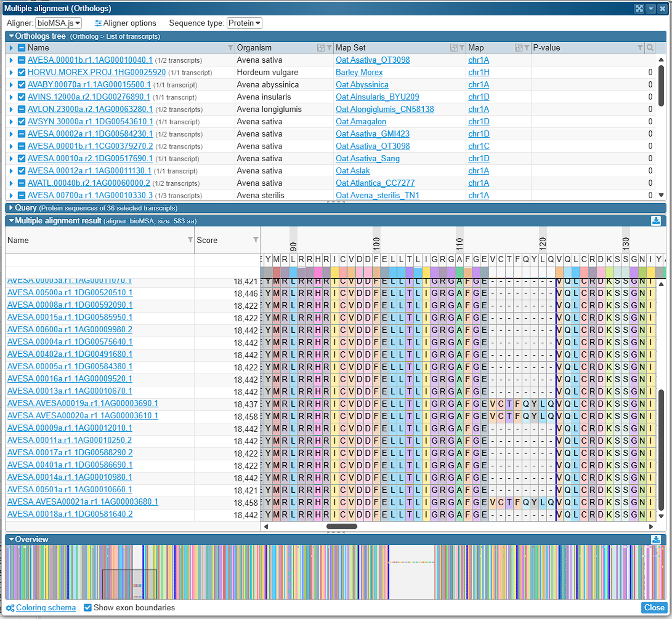Select score 18,446 for AVESA.00500a row
The height and width of the screenshot is (619, 672).
(246, 293)
